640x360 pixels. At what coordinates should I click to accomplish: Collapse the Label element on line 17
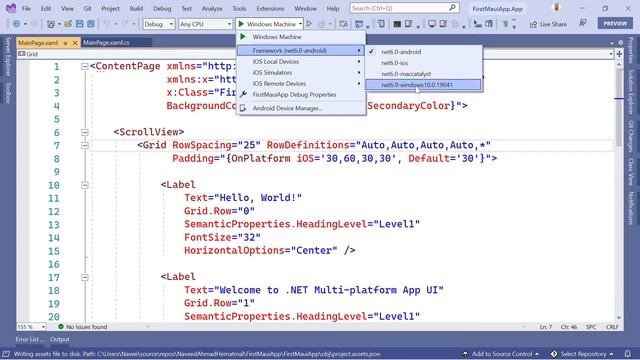pyautogui.click(x=84, y=277)
